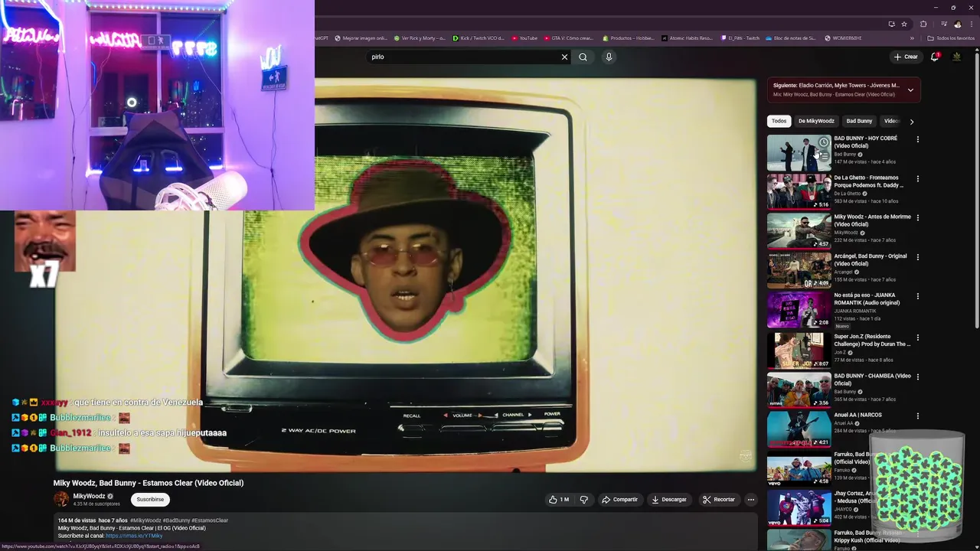Open options menu for Anuel AA | NARCOS
980x551 pixels.
917,416
